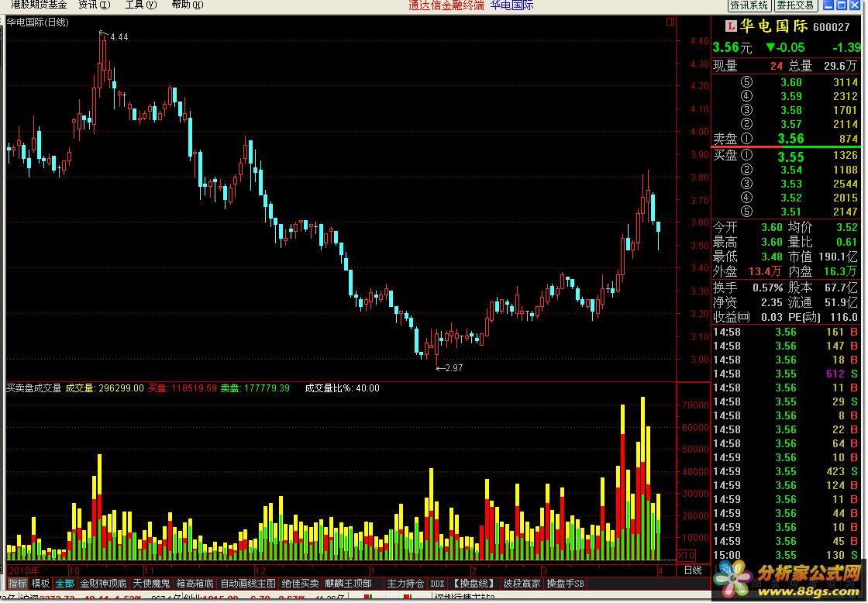This screenshot has height=603, width=868.
Task: Click month marker 12 on time axis
Action: 260,571
